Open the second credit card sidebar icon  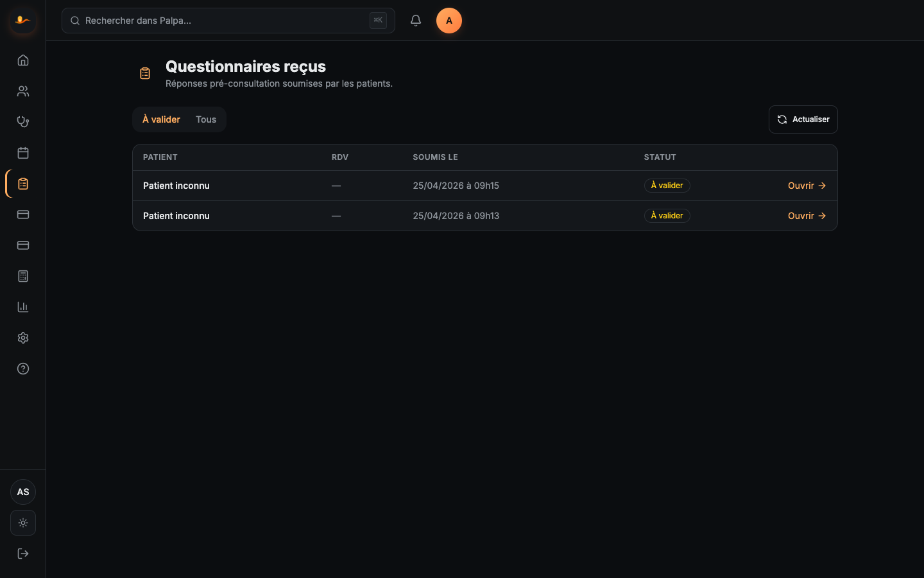pyautogui.click(x=23, y=245)
